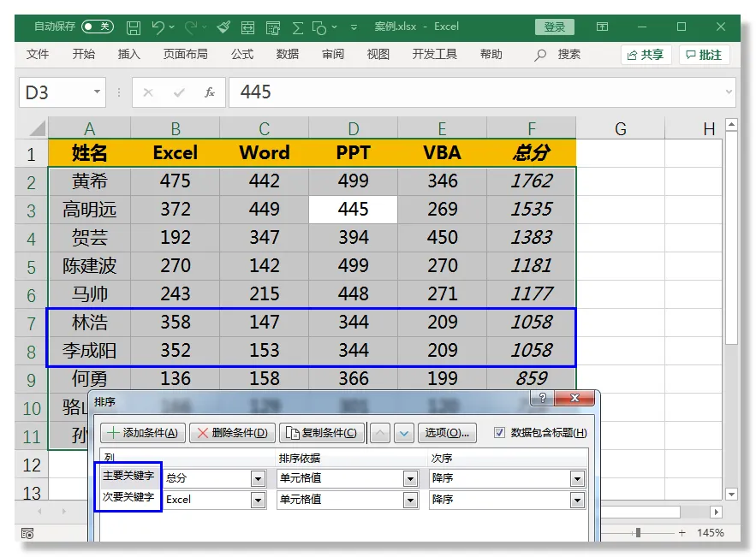Click the confirm checkmark in formula bar

click(x=179, y=92)
